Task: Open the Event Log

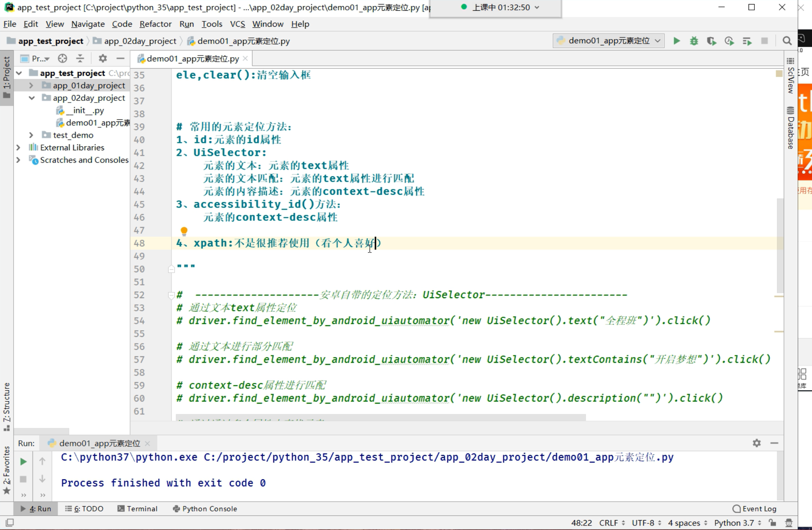Action: tap(754, 509)
